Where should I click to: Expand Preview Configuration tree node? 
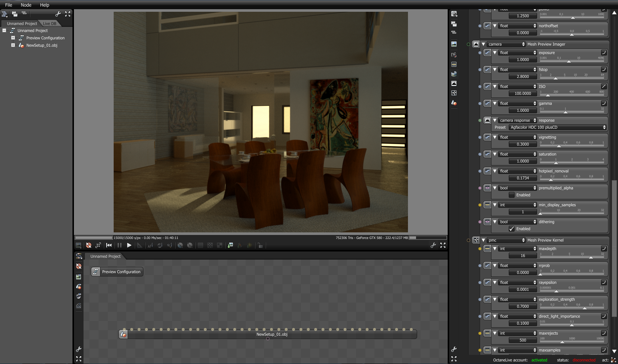pos(13,38)
